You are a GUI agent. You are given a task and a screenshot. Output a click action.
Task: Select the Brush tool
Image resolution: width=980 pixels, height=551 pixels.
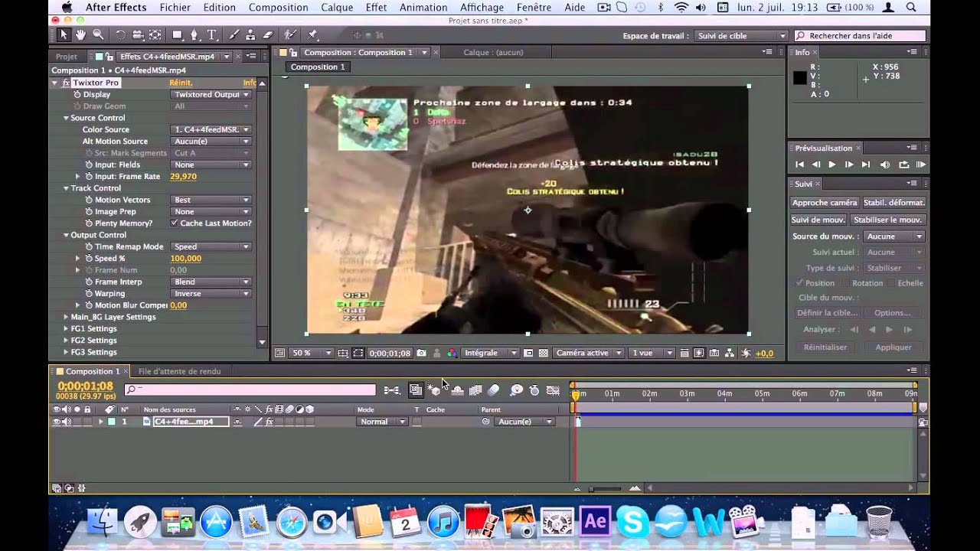click(234, 34)
